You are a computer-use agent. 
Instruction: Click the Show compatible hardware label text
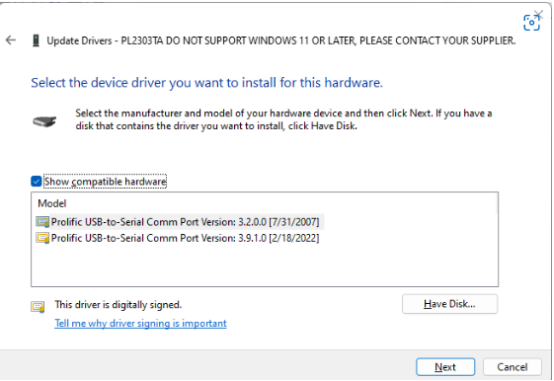click(105, 181)
